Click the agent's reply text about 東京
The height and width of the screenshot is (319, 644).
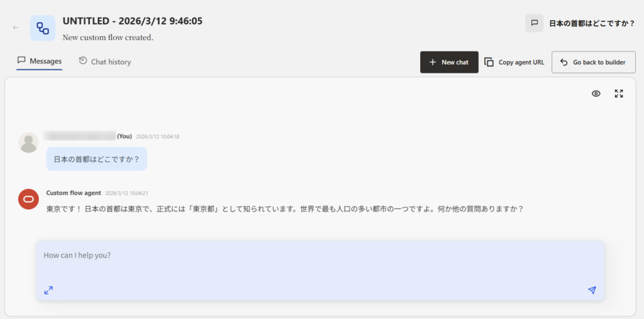click(x=284, y=209)
